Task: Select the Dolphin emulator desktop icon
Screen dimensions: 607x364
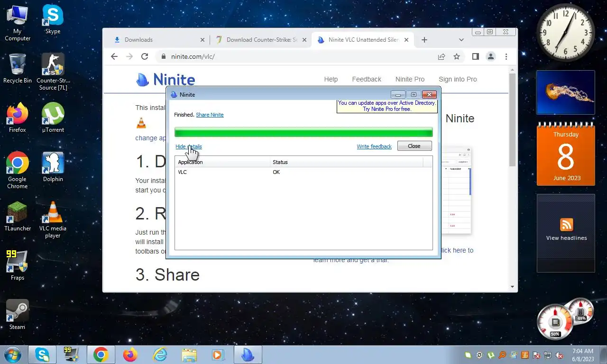Action: [x=53, y=167]
